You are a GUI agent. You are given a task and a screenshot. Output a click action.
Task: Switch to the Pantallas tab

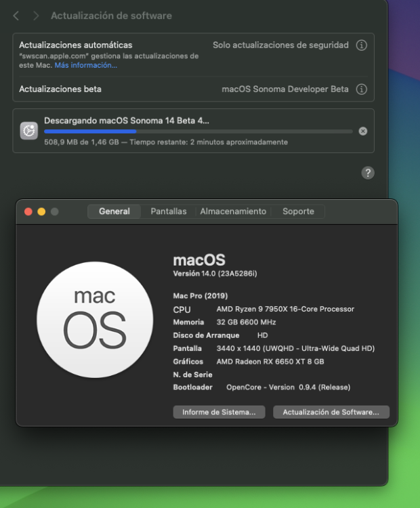pos(169,211)
